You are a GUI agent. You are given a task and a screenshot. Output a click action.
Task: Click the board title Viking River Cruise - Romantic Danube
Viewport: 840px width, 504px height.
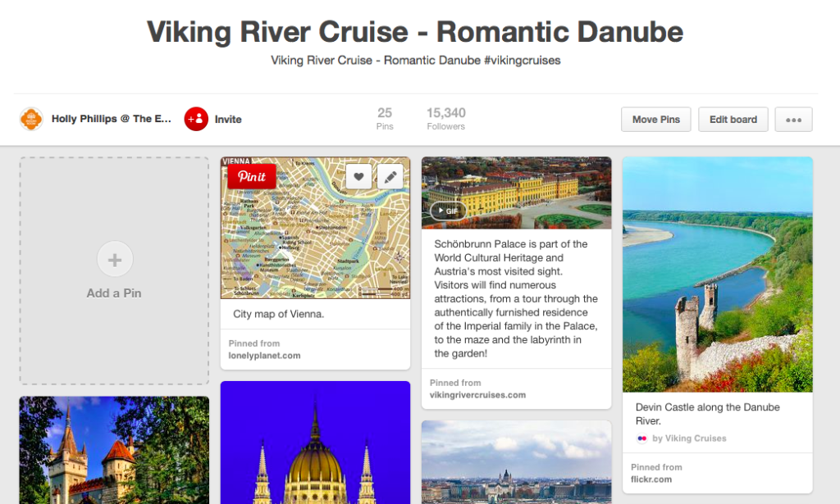415,32
